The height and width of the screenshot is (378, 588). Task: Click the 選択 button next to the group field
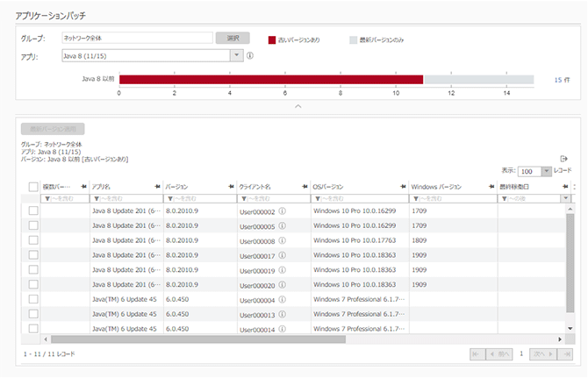[x=233, y=39]
